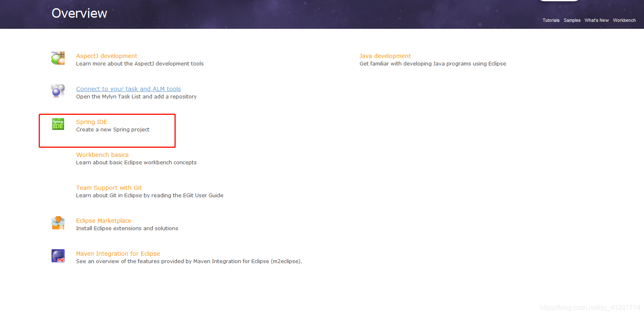The image size is (644, 315).
Task: Go to the Tutorials page
Action: pos(551,20)
